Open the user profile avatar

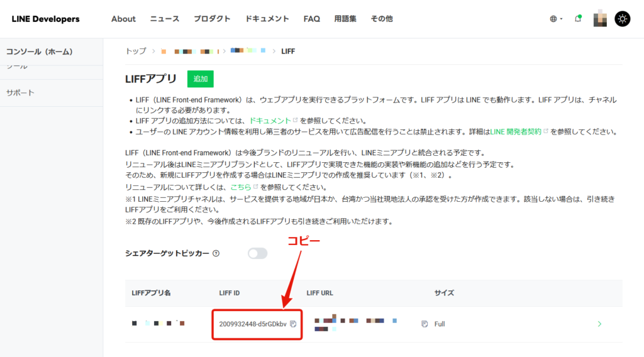[x=600, y=18]
